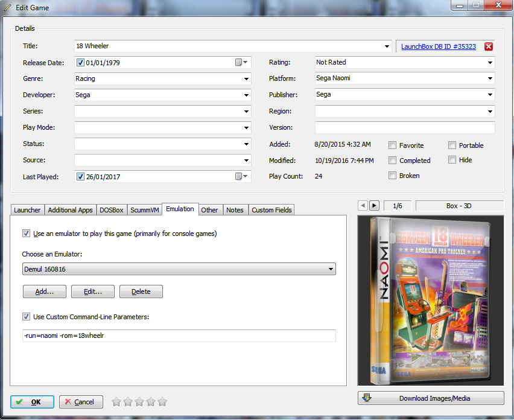The image size is (514, 420).
Task: Enable the Hide checkbox
Action: point(452,160)
